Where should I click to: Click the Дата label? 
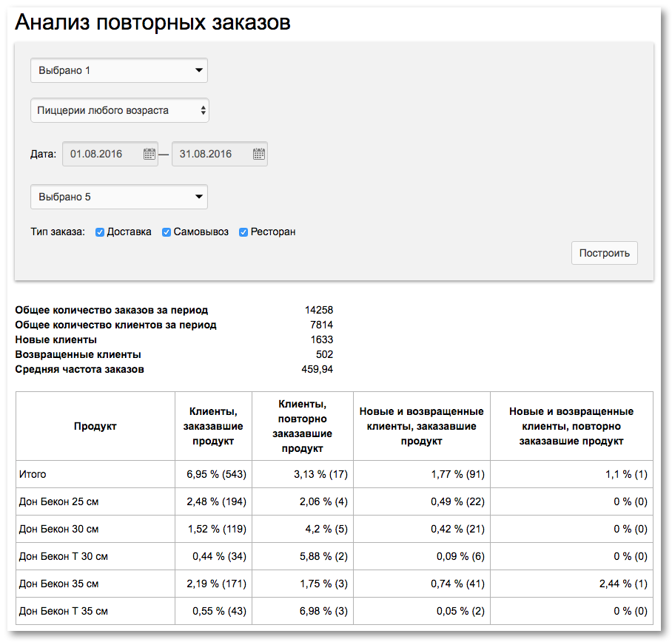point(43,154)
